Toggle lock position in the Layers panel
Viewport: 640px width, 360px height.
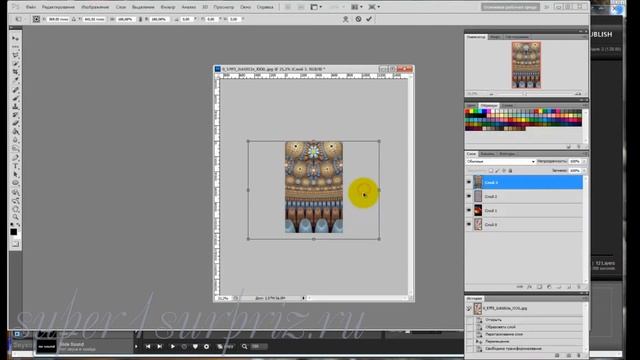pos(504,171)
